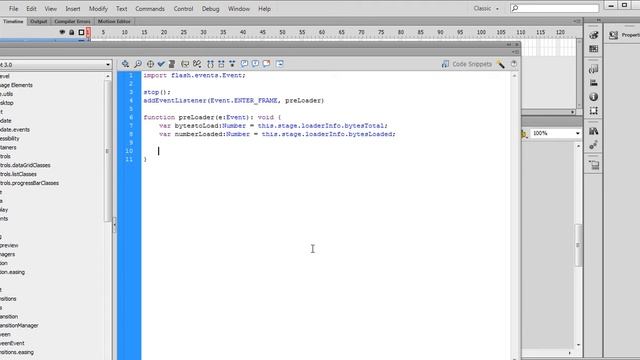
Task: Collapse Actions panel with double-arrow icon
Action: 509,44
